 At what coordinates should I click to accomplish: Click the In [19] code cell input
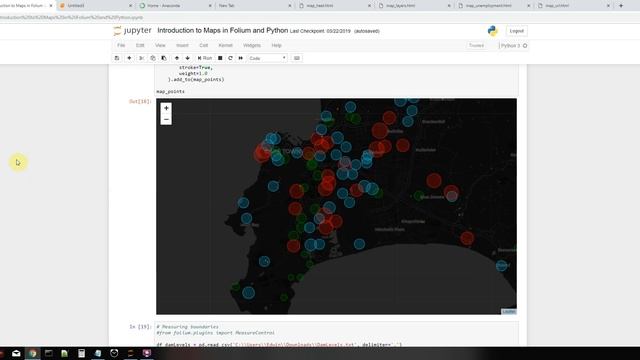pos(337,334)
